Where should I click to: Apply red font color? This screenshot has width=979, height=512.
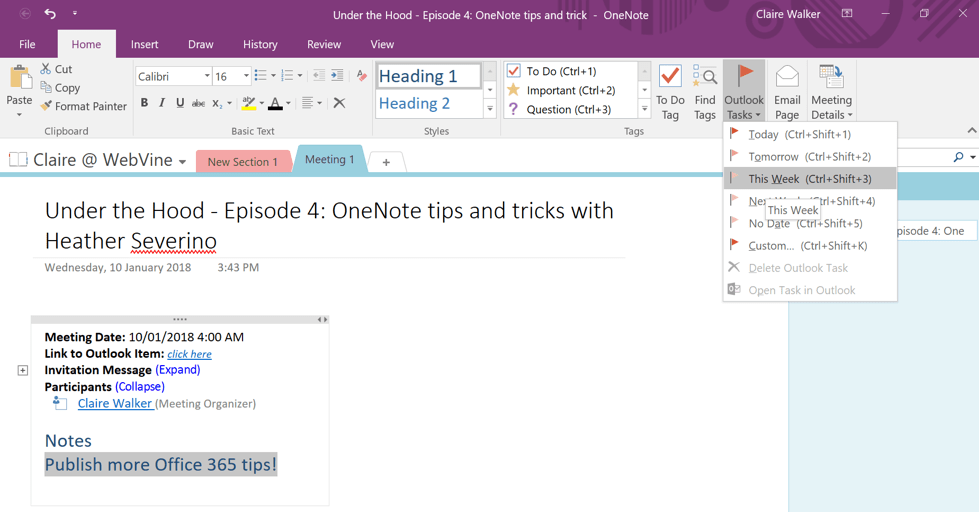tap(275, 103)
